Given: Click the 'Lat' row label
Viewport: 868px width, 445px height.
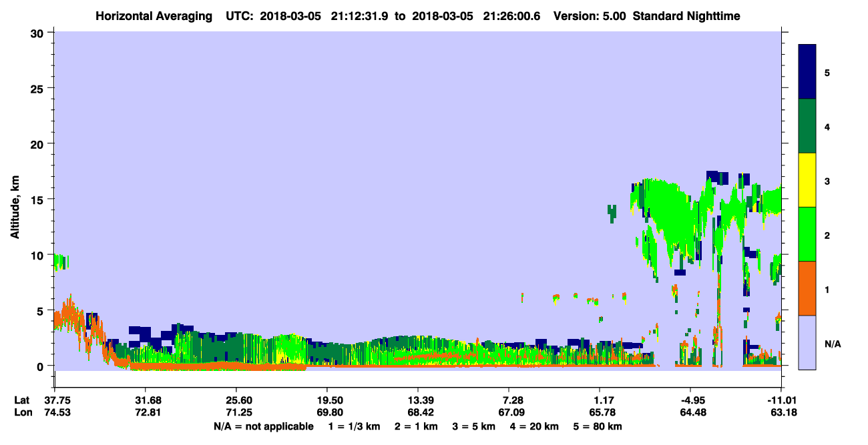Looking at the screenshot, I should 21,400.
